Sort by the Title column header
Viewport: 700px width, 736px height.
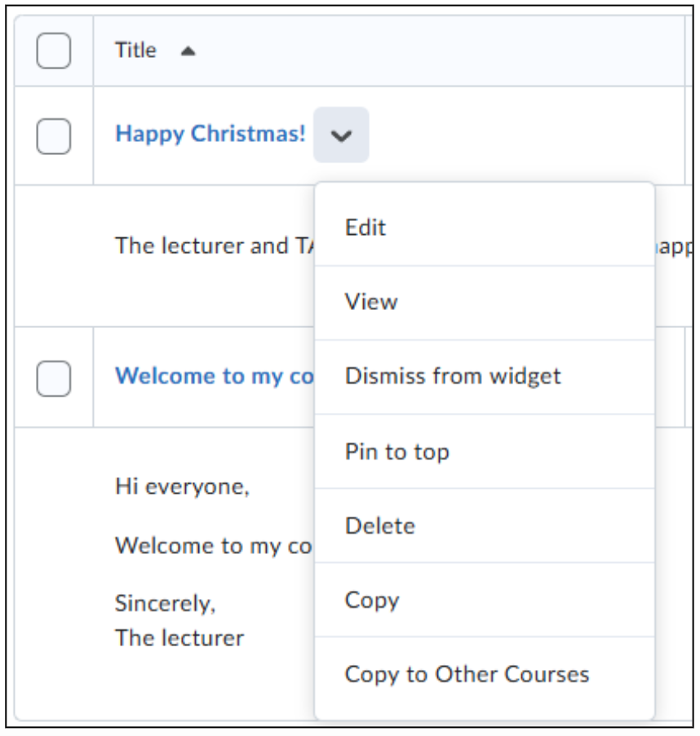pyautogui.click(x=135, y=51)
